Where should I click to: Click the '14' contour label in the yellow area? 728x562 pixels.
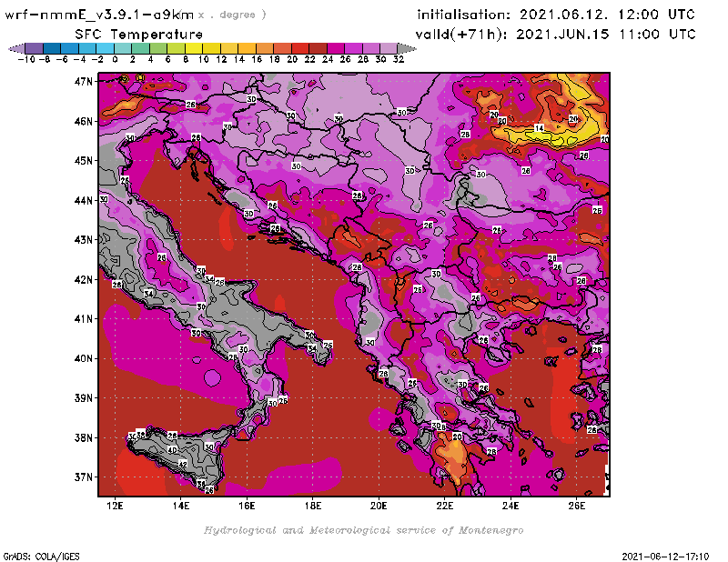click(x=539, y=128)
